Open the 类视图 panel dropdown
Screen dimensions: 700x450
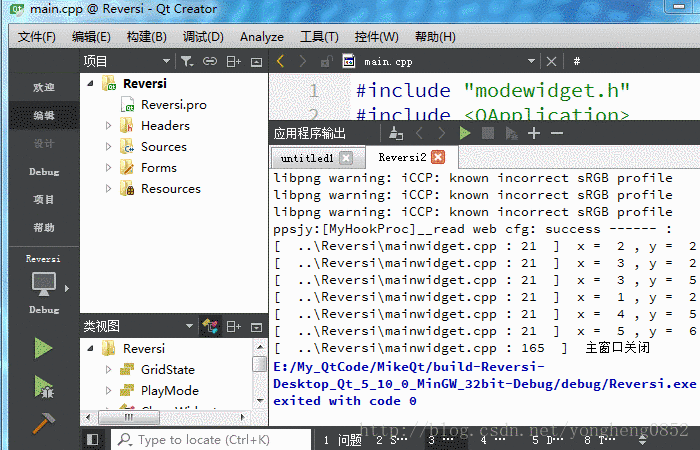[x=189, y=326]
